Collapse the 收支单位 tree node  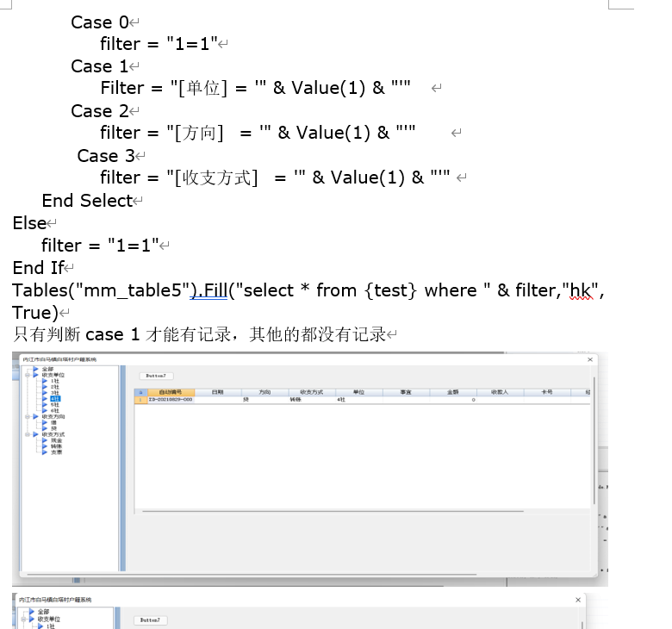coord(27,376)
